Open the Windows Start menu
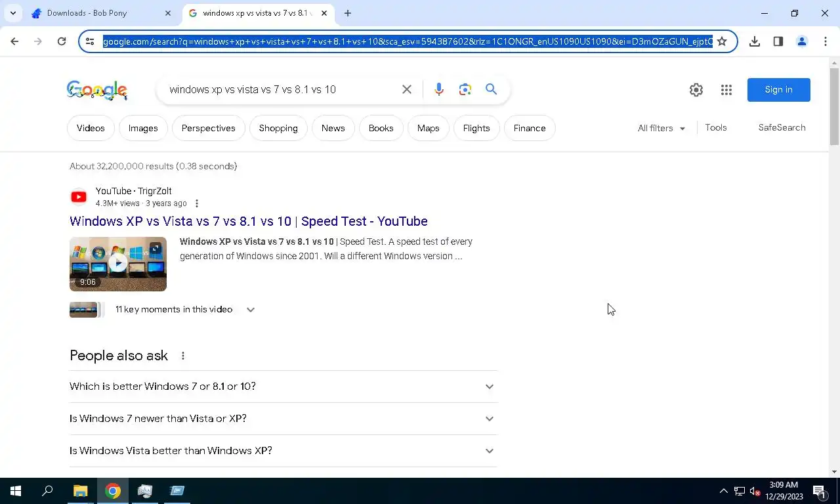Image resolution: width=840 pixels, height=504 pixels. click(16, 491)
